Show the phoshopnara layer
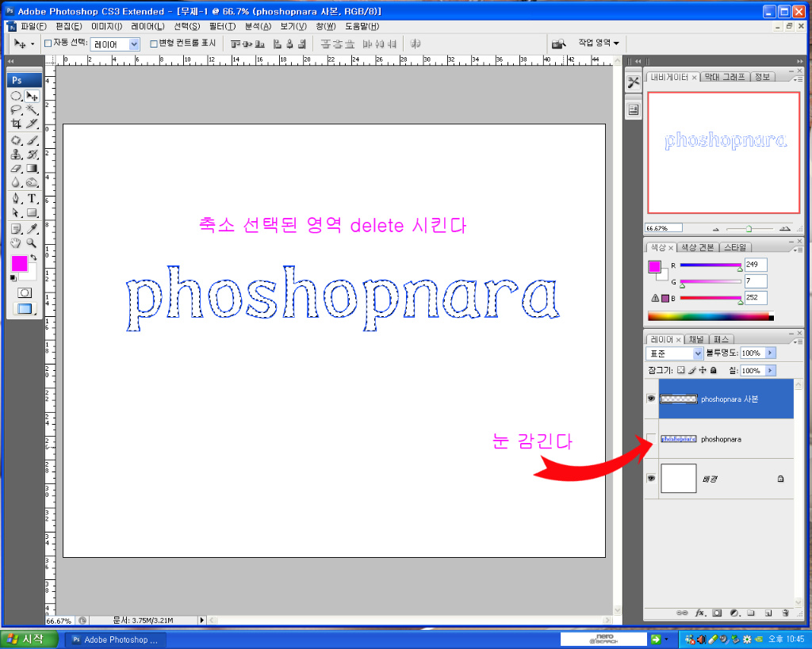This screenshot has width=812, height=649. click(x=651, y=438)
